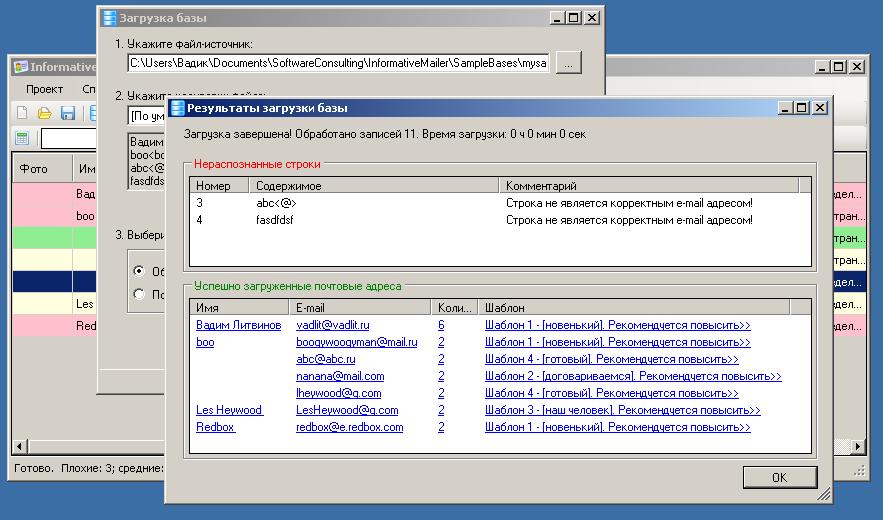Click the count link '6' for Вадим Литвинов

click(x=441, y=325)
